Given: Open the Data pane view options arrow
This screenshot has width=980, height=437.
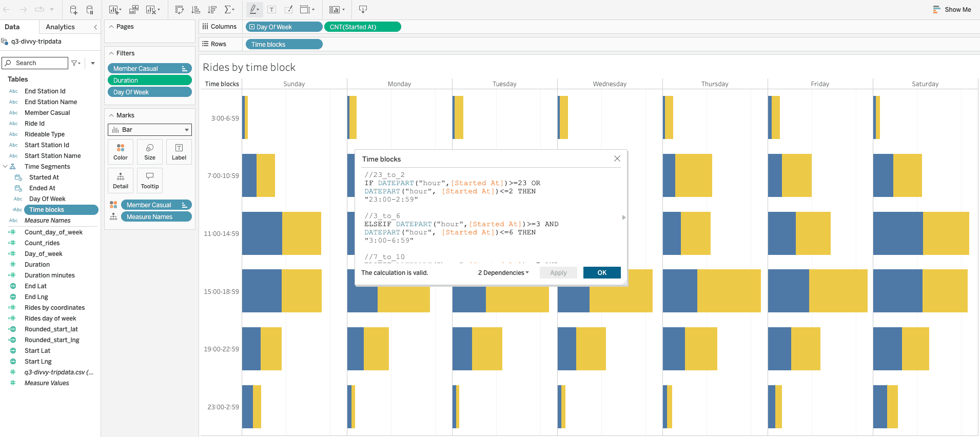Looking at the screenshot, I should pyautogui.click(x=93, y=63).
